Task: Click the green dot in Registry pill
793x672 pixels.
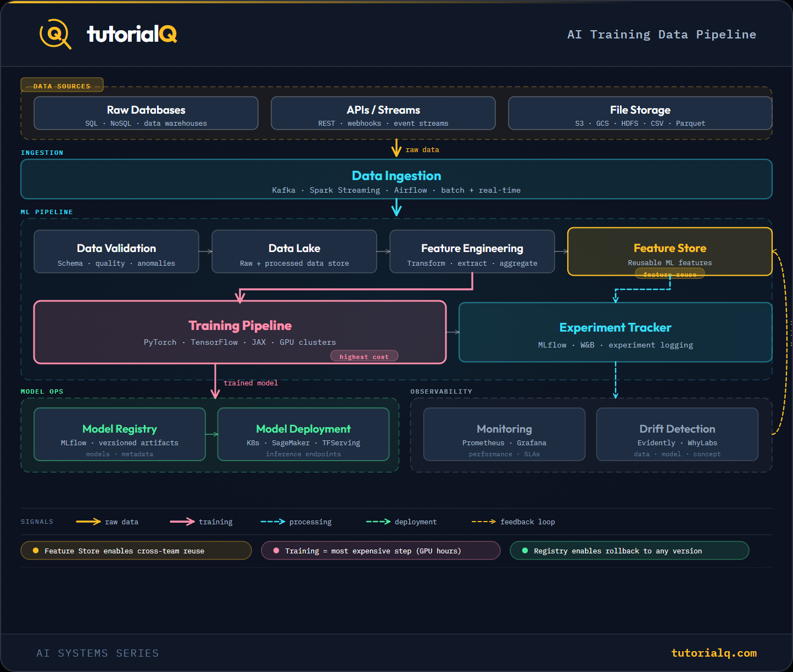Action: (525, 551)
